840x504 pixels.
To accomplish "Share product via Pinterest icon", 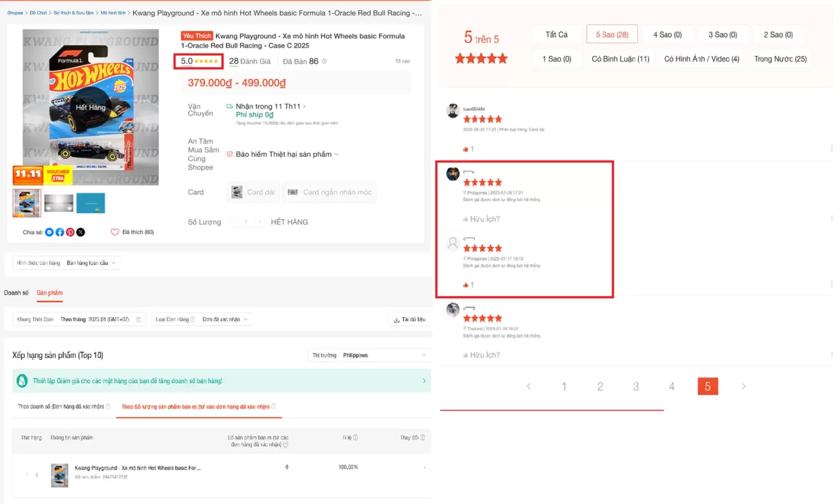I will [x=70, y=232].
